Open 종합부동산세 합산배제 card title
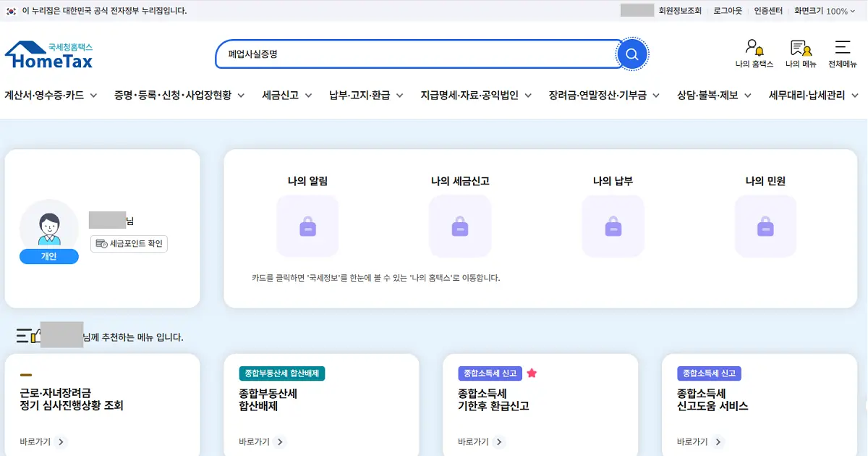868x456 pixels. click(268, 400)
